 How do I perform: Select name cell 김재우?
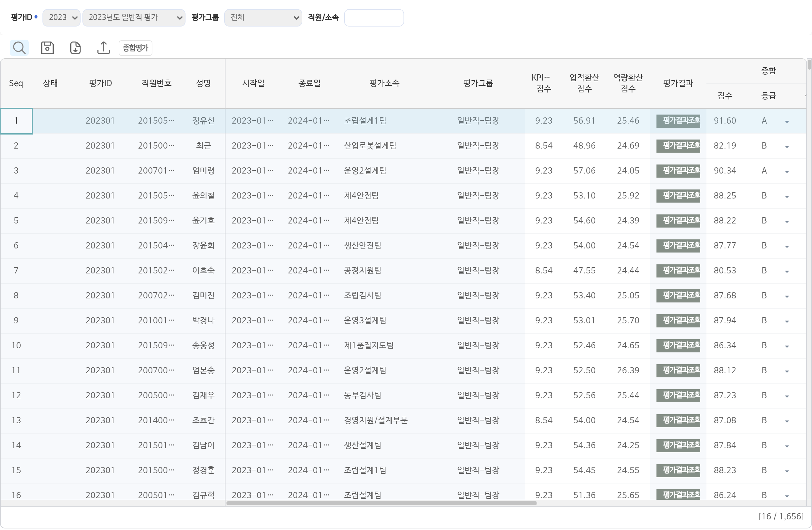click(203, 395)
